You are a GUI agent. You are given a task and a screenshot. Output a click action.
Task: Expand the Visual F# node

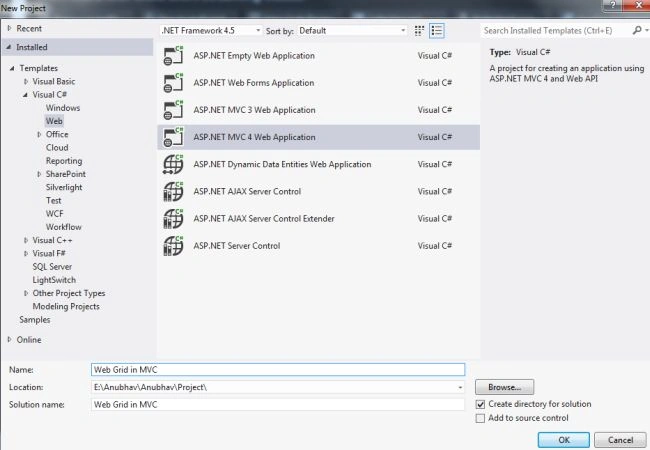[x=26, y=254]
